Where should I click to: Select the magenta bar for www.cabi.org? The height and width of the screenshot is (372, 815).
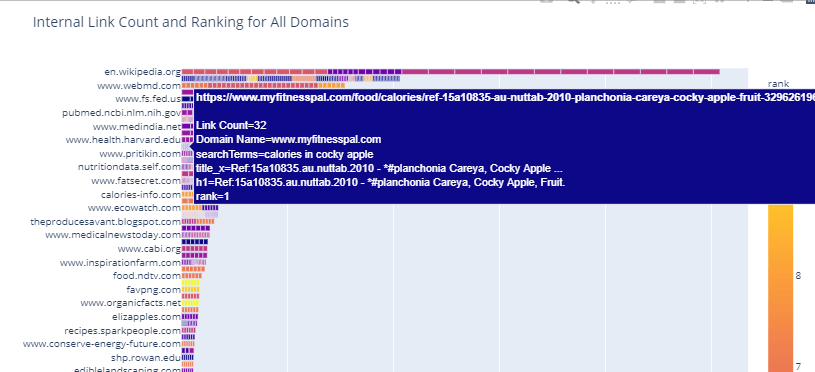pos(194,248)
